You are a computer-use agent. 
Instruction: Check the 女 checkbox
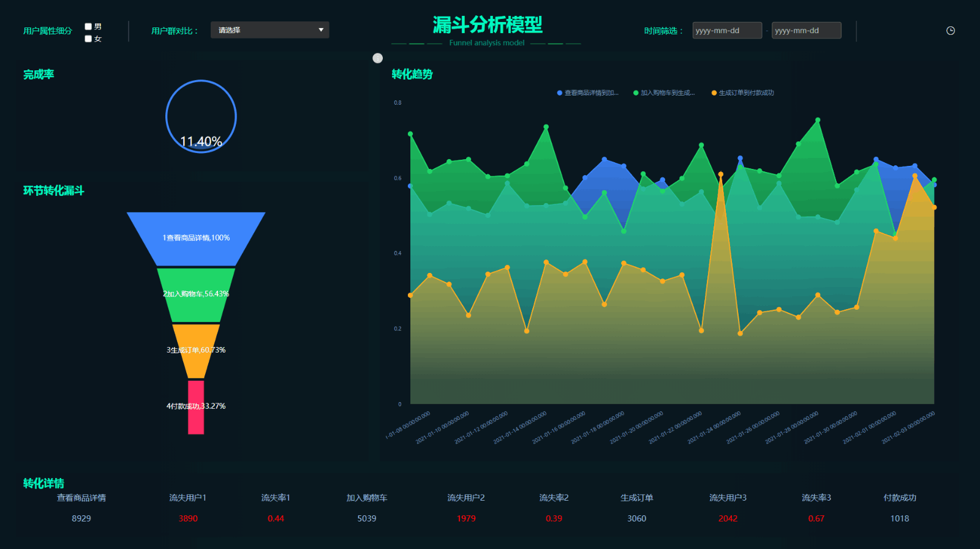pos(88,39)
